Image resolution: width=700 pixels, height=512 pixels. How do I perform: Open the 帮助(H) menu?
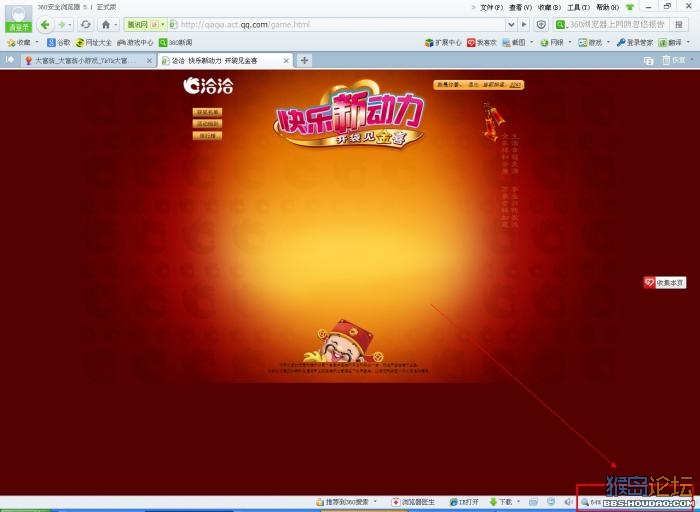pyautogui.click(x=608, y=8)
